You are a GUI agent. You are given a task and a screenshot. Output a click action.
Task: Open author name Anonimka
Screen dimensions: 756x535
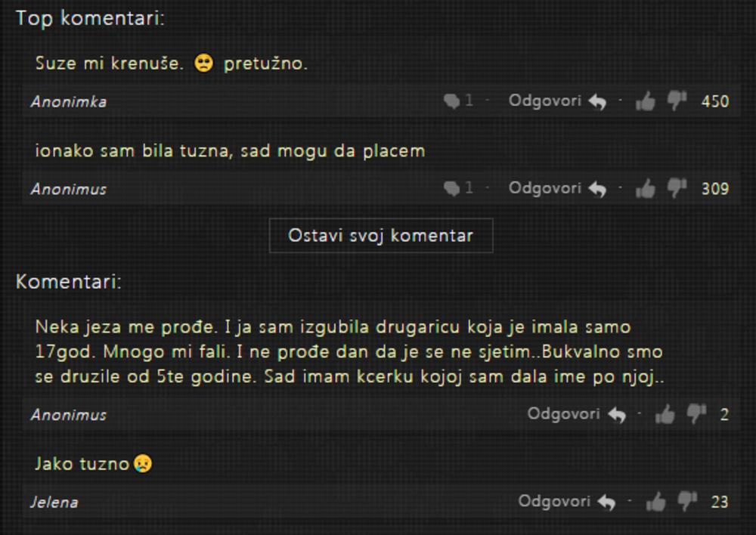[x=69, y=102]
